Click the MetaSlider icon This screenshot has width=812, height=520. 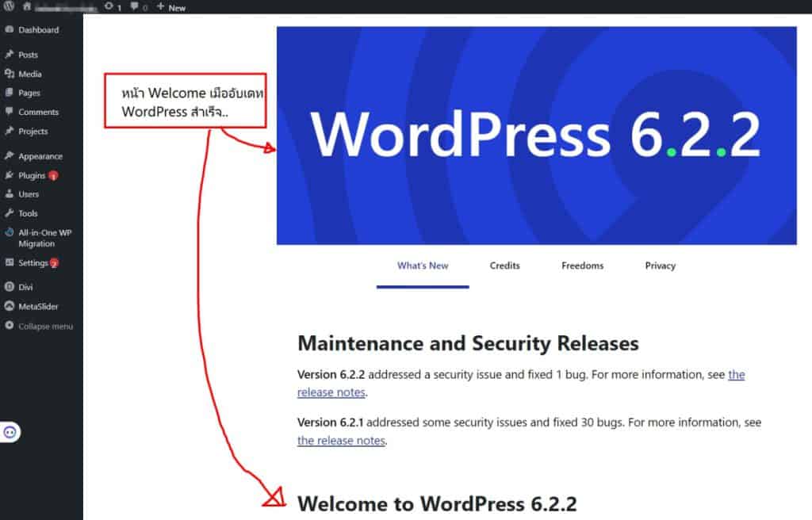(x=10, y=306)
